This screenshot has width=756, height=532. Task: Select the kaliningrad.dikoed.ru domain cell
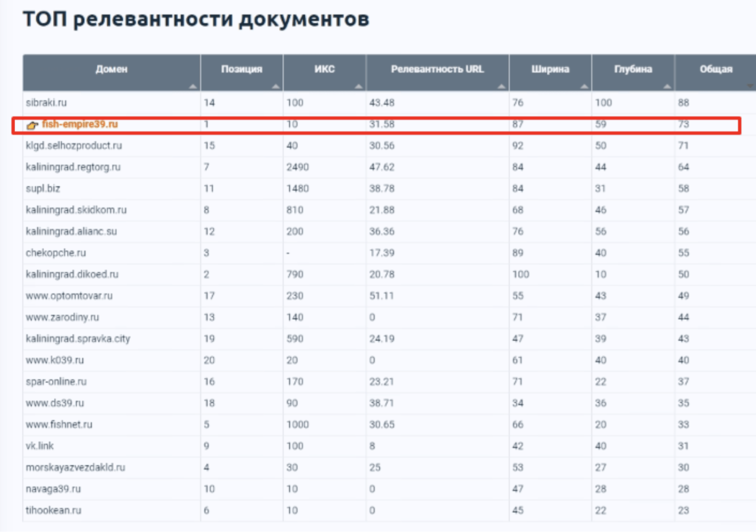tap(111, 274)
